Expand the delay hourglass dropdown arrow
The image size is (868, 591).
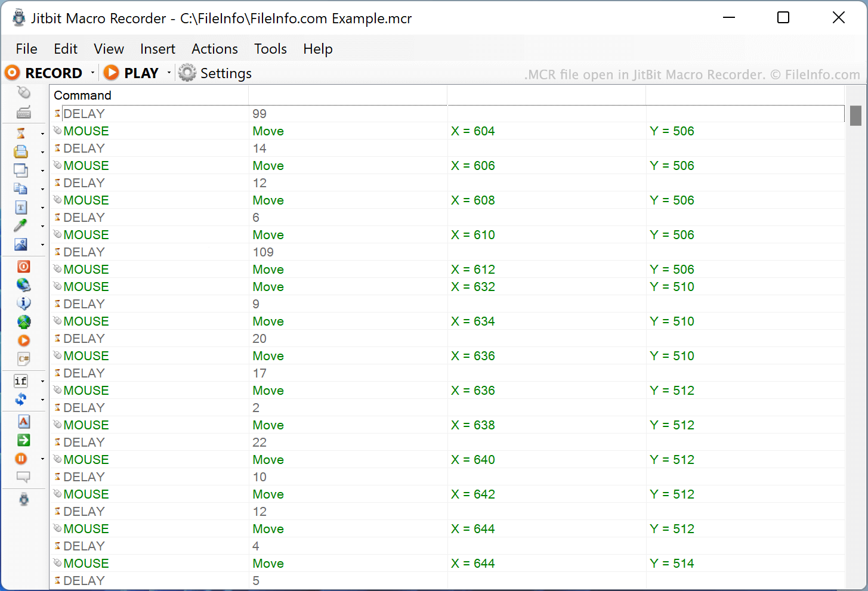(x=42, y=134)
